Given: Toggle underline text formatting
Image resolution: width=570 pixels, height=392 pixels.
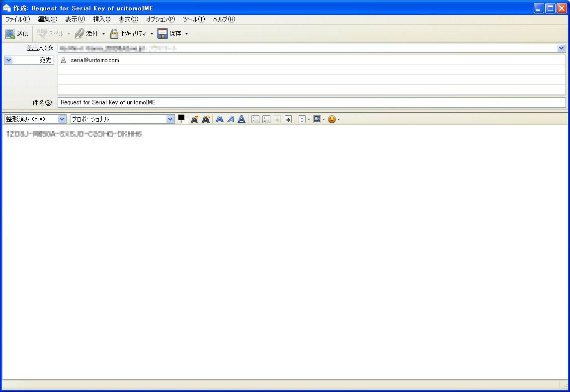Looking at the screenshot, I should coord(242,119).
